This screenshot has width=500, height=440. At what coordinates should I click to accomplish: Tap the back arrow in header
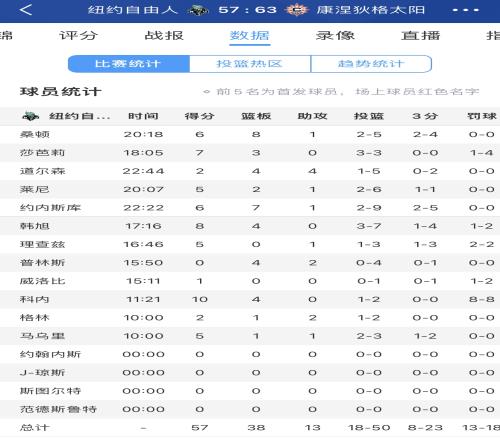(26, 10)
